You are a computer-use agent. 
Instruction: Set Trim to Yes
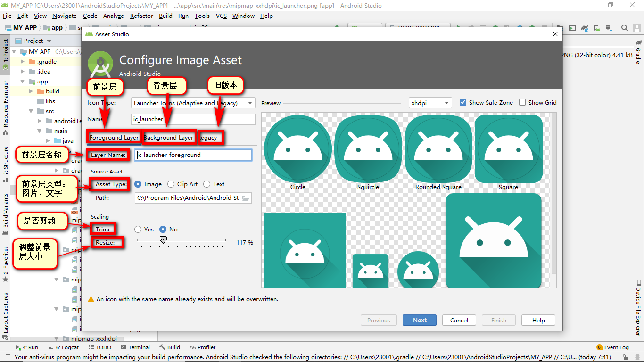[x=138, y=230]
